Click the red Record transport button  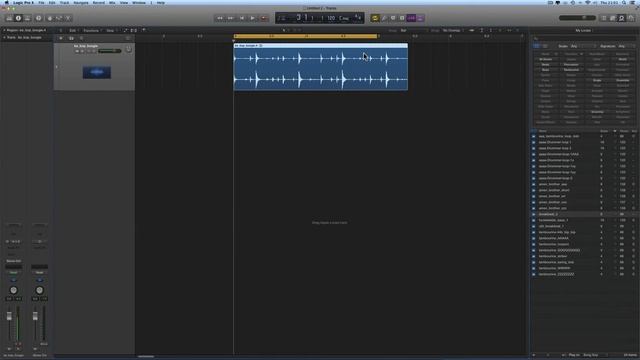click(264, 18)
